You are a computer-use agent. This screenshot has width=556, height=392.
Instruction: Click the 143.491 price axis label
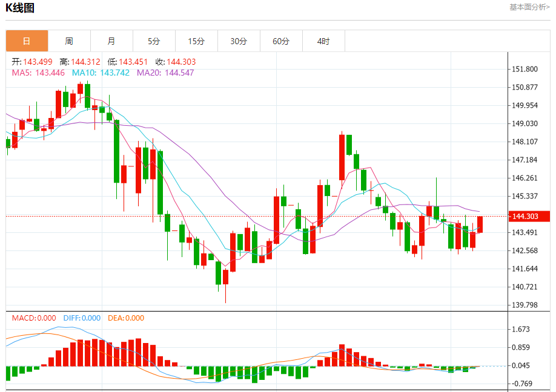coord(525,233)
